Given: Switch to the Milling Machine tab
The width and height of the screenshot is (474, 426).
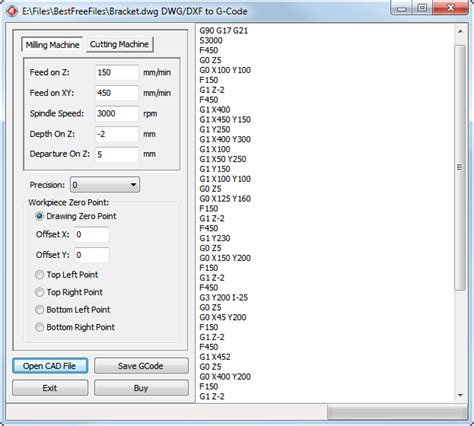Looking at the screenshot, I should point(52,45).
